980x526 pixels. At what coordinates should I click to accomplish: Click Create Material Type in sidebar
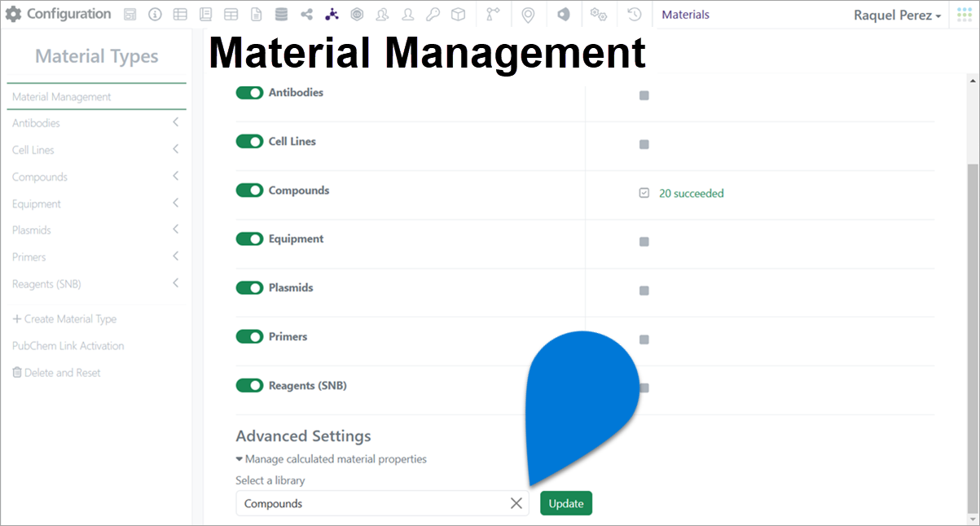64,319
